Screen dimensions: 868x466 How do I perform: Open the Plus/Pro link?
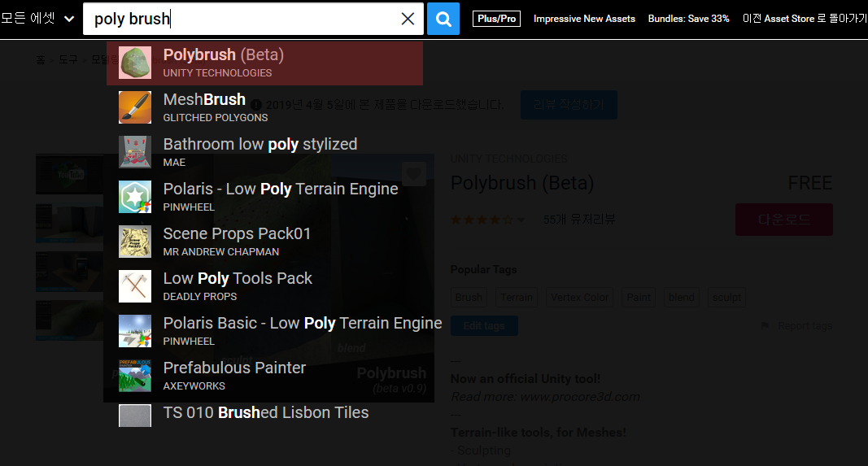click(496, 19)
